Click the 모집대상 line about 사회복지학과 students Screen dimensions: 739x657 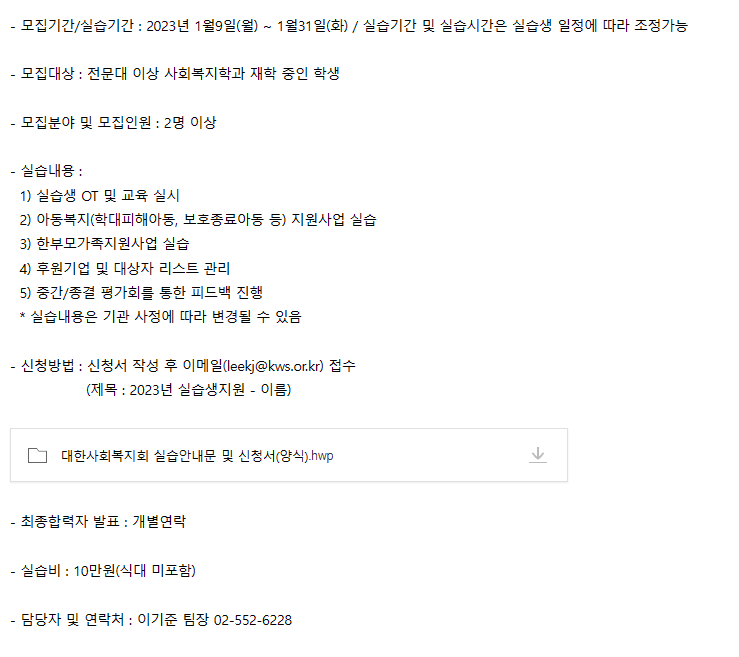pyautogui.click(x=181, y=75)
